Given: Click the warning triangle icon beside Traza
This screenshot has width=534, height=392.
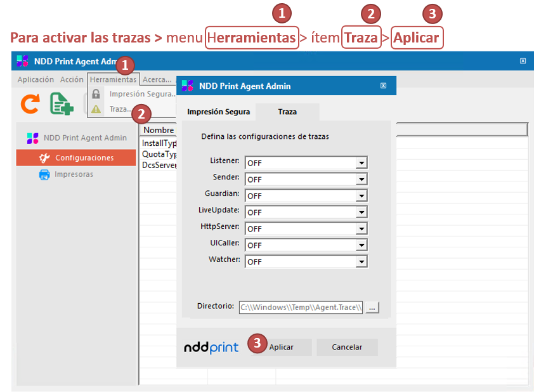Looking at the screenshot, I should coord(96,109).
